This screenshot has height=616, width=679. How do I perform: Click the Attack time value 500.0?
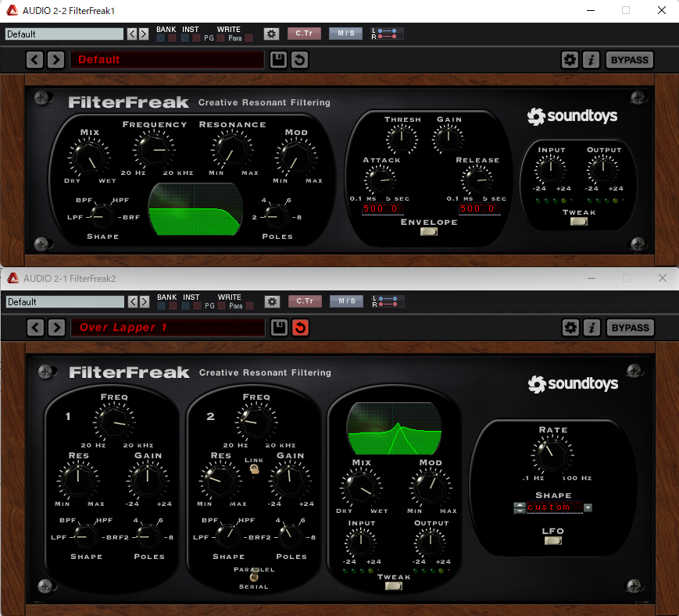coord(382,209)
